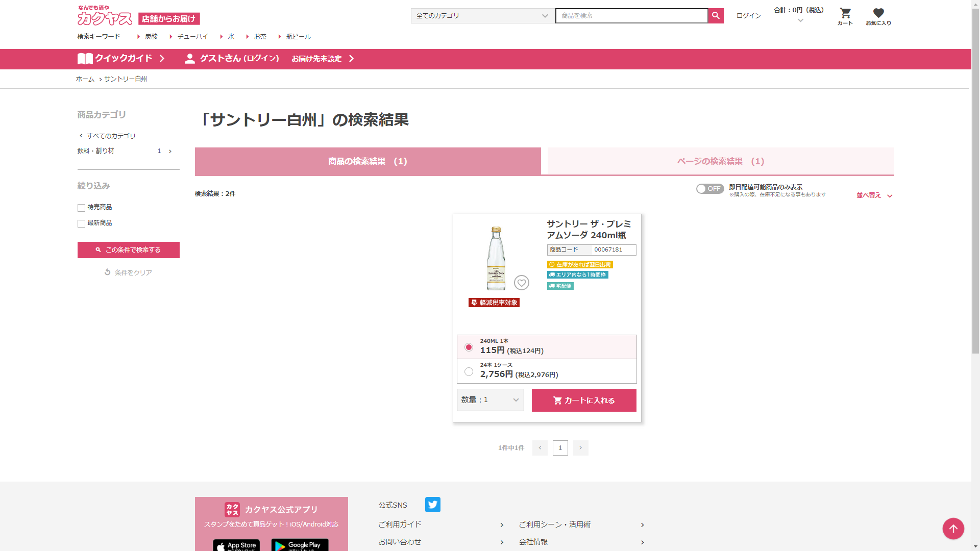The height and width of the screenshot is (551, 980).
Task: Check the 特売商品 filter checkbox
Action: (81, 208)
